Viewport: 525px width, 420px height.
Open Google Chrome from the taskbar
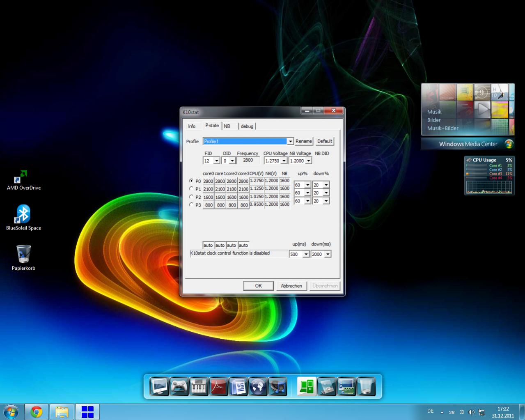point(37,411)
